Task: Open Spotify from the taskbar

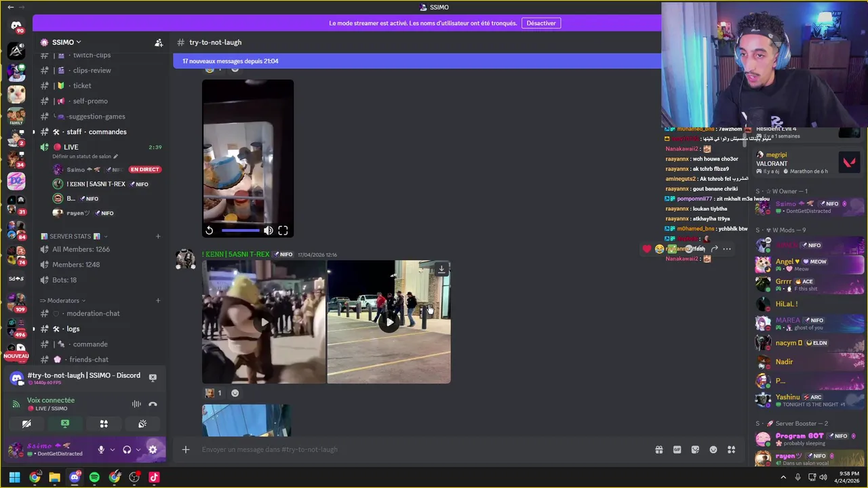Action: point(94,477)
